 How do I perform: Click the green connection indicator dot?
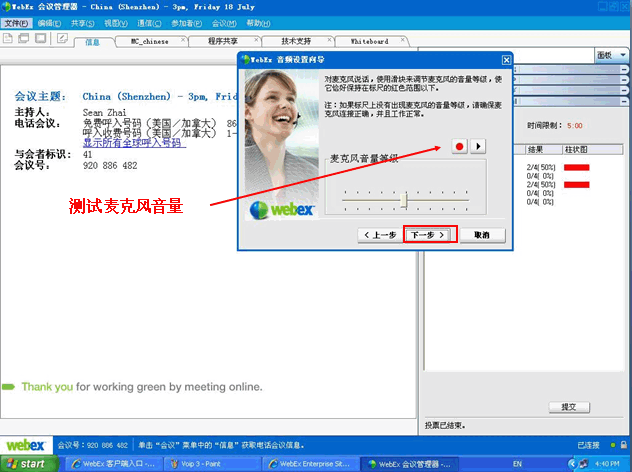[x=613, y=445]
